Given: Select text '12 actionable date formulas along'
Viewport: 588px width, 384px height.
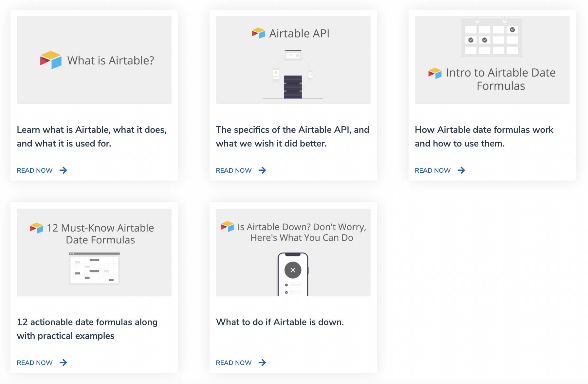Looking at the screenshot, I should coord(87,322).
